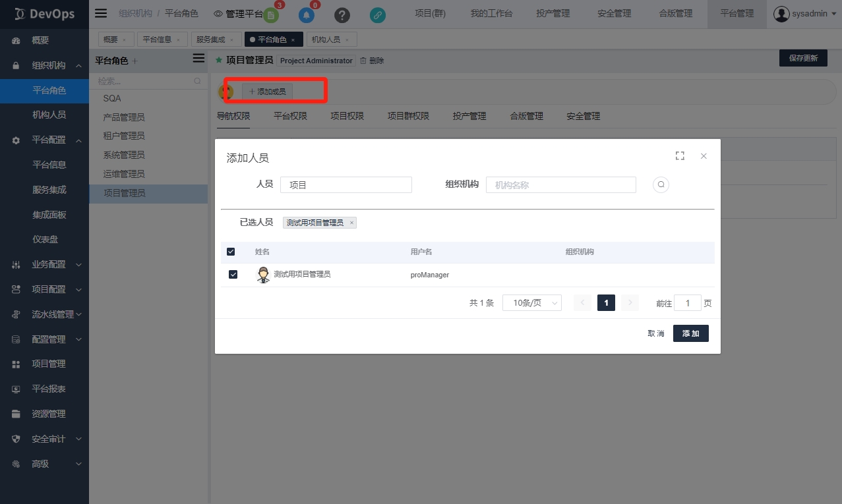Screen dimensions: 842x504
Task: Select 租户管理员 in the role list
Action: coord(148,136)
